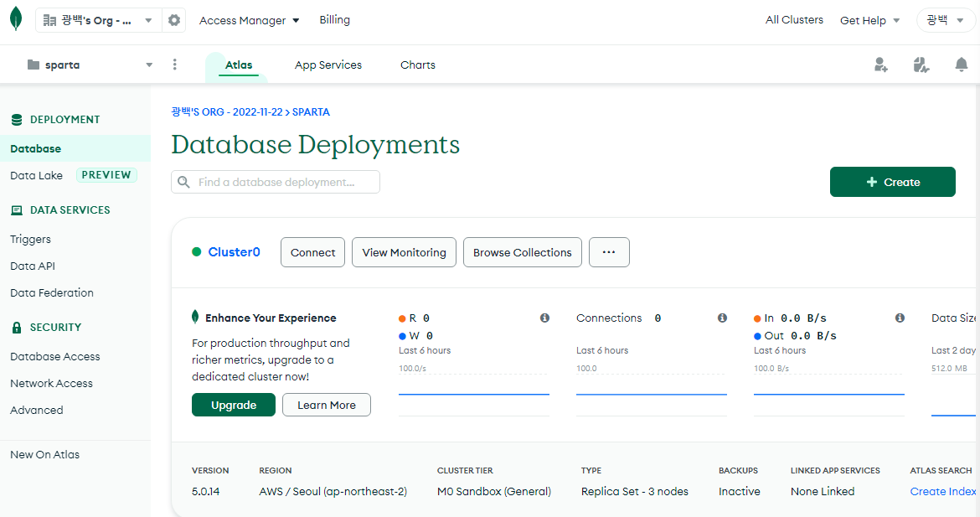Open the Access Manager dropdown
Screen dimensions: 980x517
click(249, 20)
